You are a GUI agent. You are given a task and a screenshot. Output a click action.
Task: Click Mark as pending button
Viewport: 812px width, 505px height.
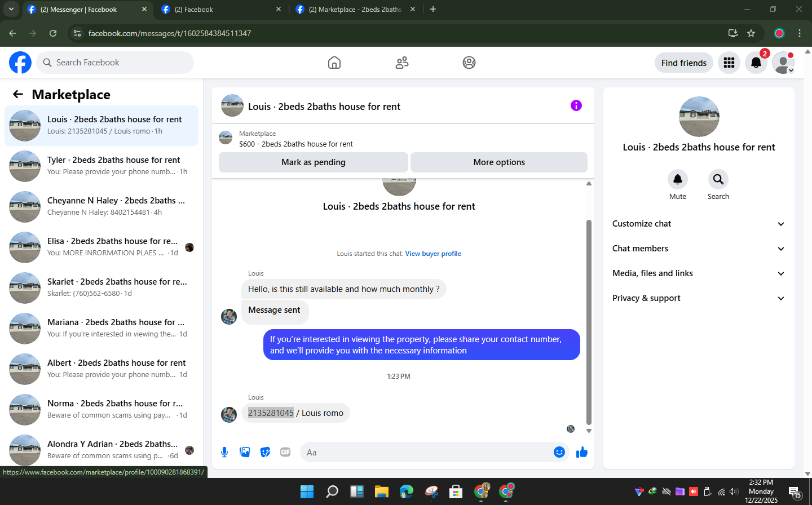tap(314, 162)
